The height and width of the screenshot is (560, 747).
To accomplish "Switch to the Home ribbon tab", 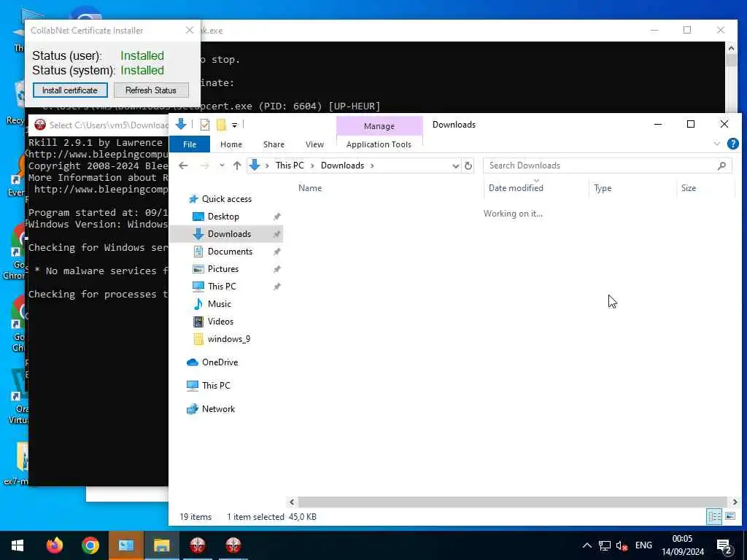I will click(231, 144).
